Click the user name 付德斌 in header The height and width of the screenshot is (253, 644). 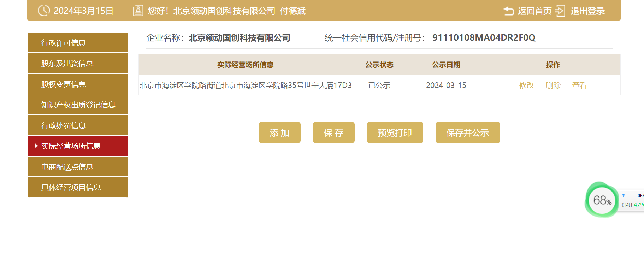293,11
